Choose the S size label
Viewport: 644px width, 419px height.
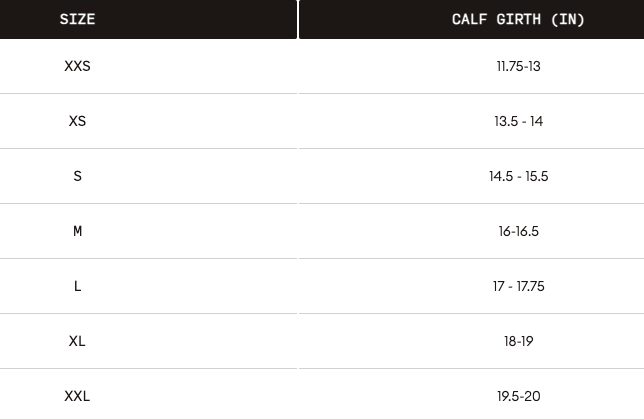click(x=77, y=176)
